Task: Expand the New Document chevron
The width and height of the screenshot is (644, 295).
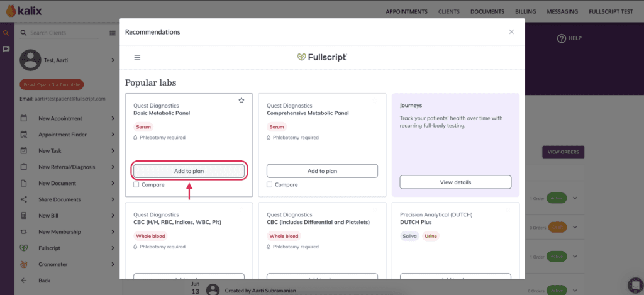Action: click(113, 183)
